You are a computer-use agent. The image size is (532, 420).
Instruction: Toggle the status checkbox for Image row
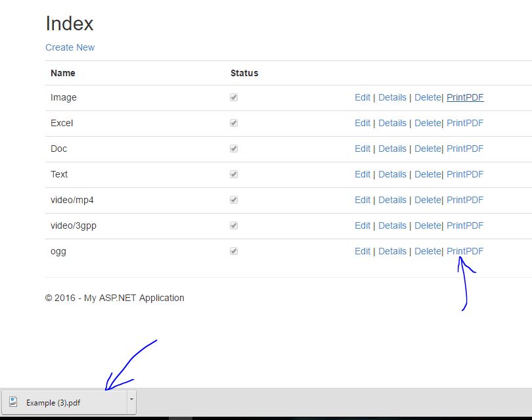pyautogui.click(x=233, y=97)
